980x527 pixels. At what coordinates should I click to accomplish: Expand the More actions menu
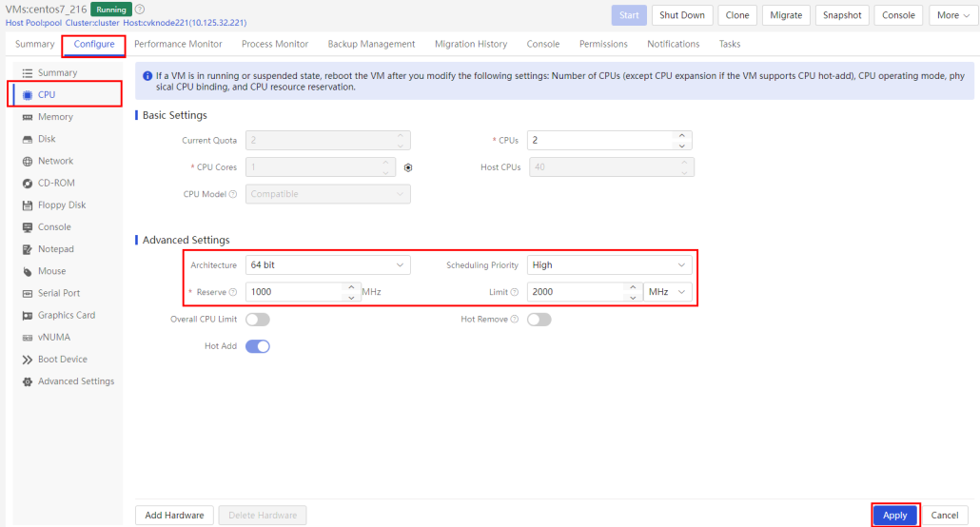(x=953, y=15)
